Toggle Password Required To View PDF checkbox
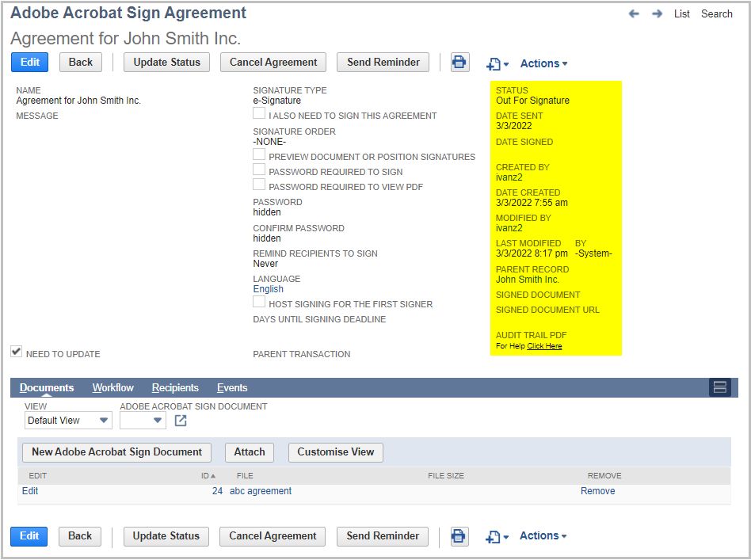751x560 pixels. (258, 185)
